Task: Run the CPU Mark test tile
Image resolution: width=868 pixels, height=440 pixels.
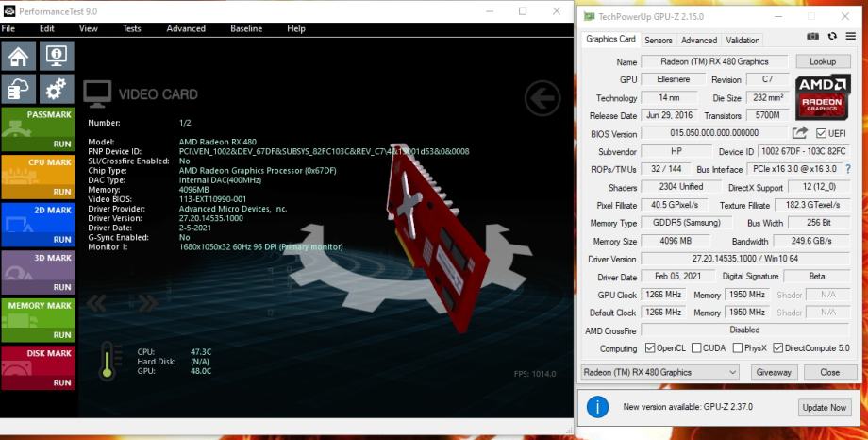Action: point(38,178)
